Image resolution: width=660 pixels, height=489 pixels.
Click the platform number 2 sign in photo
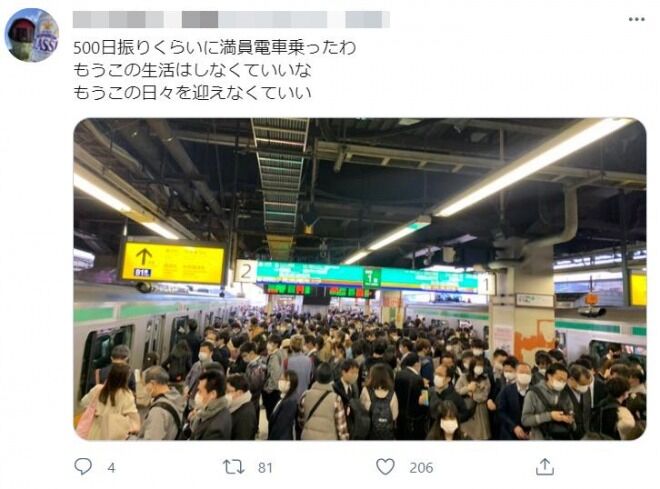pyautogui.click(x=246, y=272)
